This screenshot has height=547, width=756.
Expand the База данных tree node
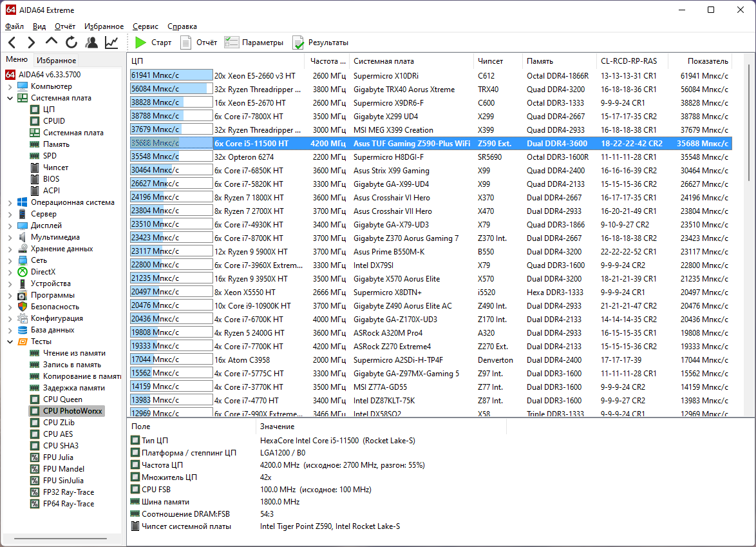coord(10,329)
